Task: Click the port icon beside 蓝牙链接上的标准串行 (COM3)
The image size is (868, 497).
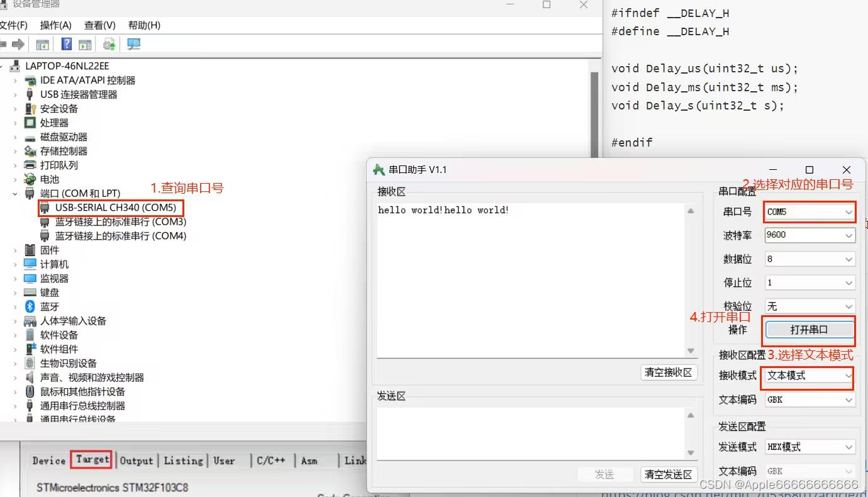Action: click(45, 222)
